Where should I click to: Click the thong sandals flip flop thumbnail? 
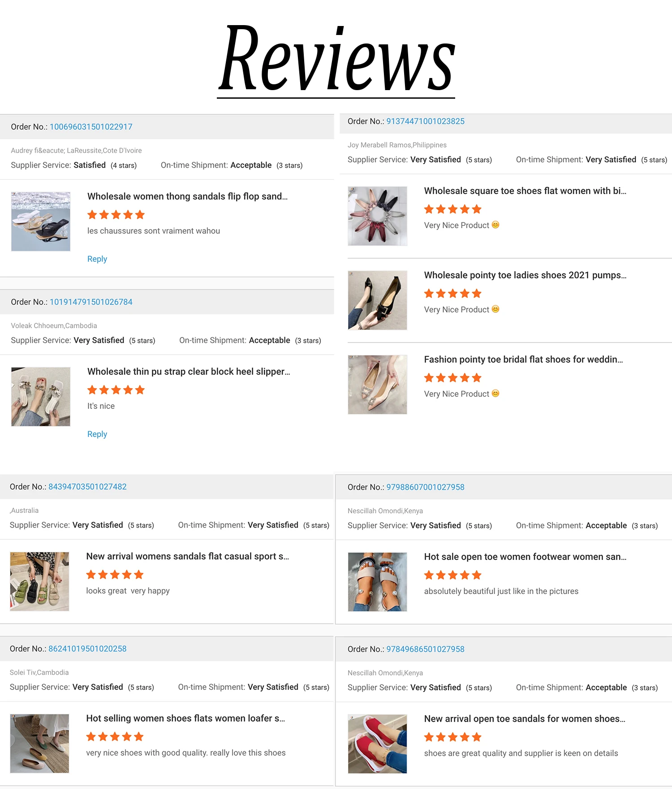pyautogui.click(x=41, y=221)
